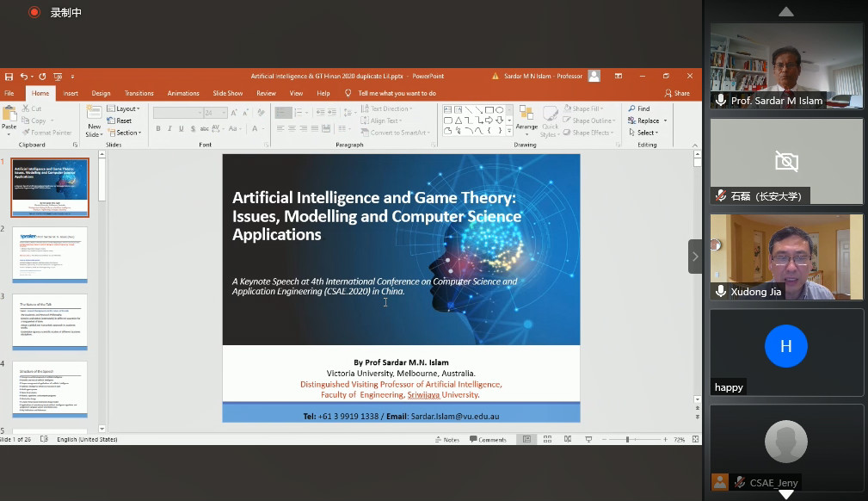Click the Share button

(677, 93)
